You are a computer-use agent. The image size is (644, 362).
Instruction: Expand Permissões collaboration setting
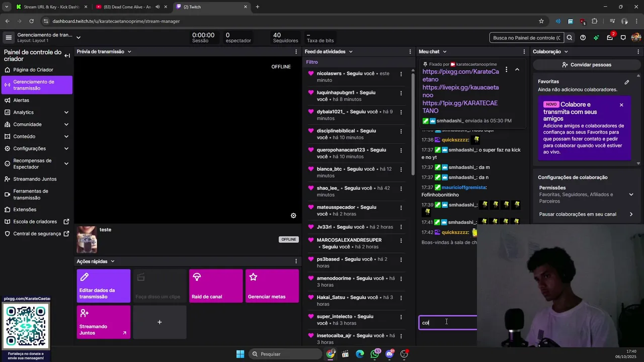click(631, 195)
